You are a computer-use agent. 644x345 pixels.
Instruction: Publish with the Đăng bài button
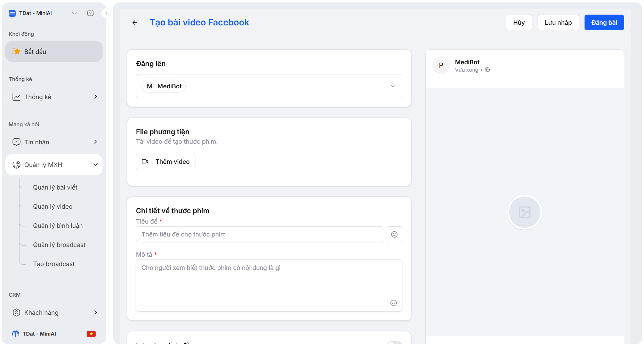604,23
